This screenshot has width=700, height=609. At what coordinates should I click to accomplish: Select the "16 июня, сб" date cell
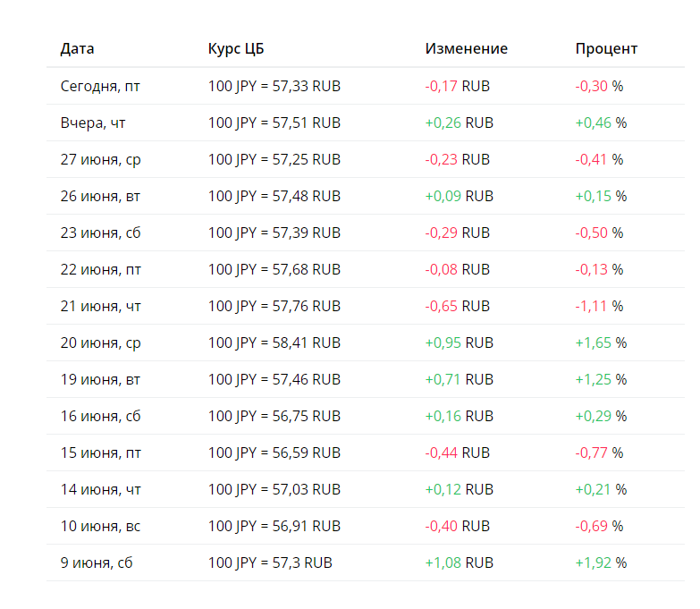100,417
